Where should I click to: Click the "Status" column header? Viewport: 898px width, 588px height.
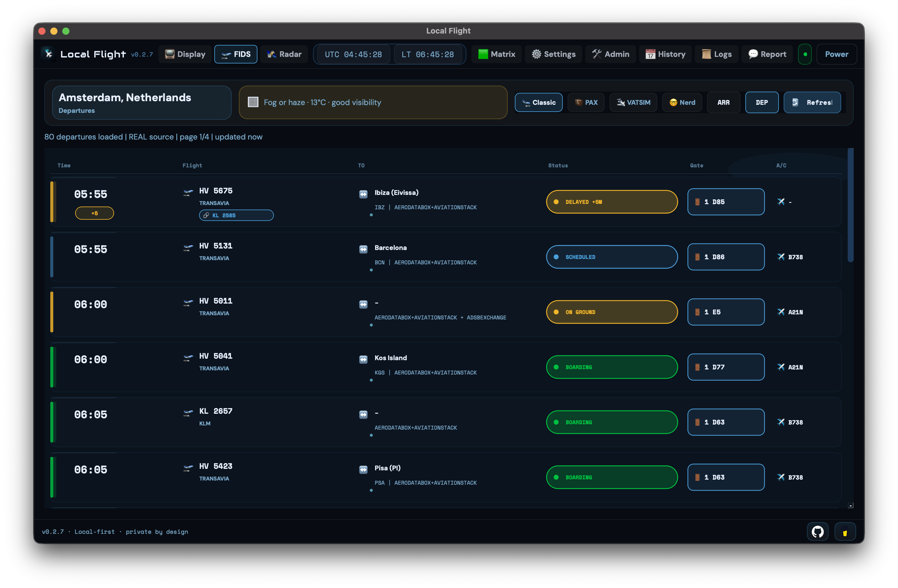(558, 165)
